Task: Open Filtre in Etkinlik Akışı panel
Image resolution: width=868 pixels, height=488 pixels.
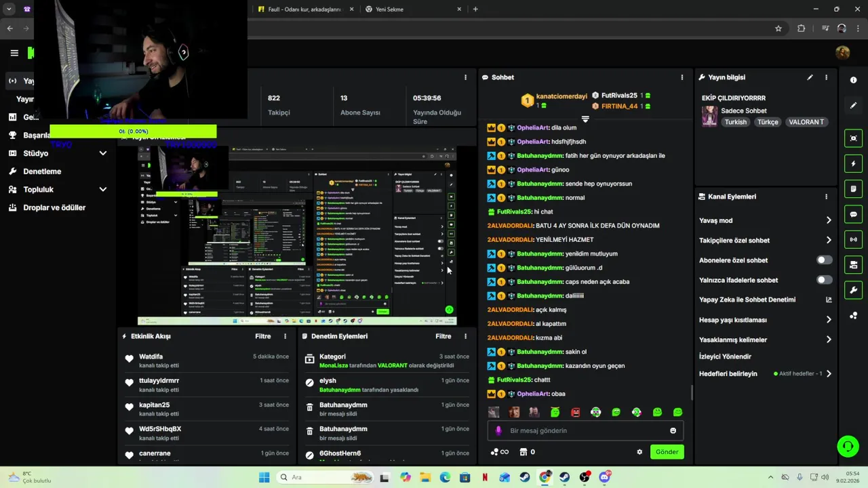Action: pyautogui.click(x=263, y=336)
